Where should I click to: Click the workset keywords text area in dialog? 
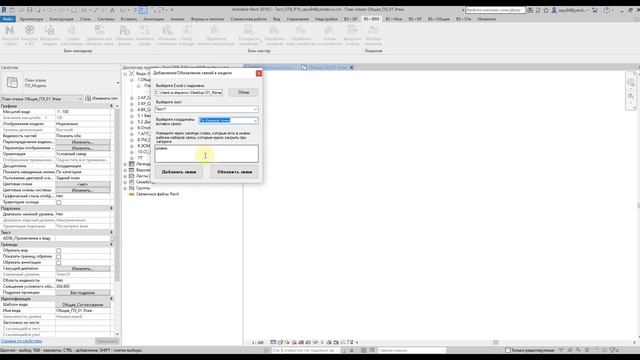pyautogui.click(x=206, y=153)
